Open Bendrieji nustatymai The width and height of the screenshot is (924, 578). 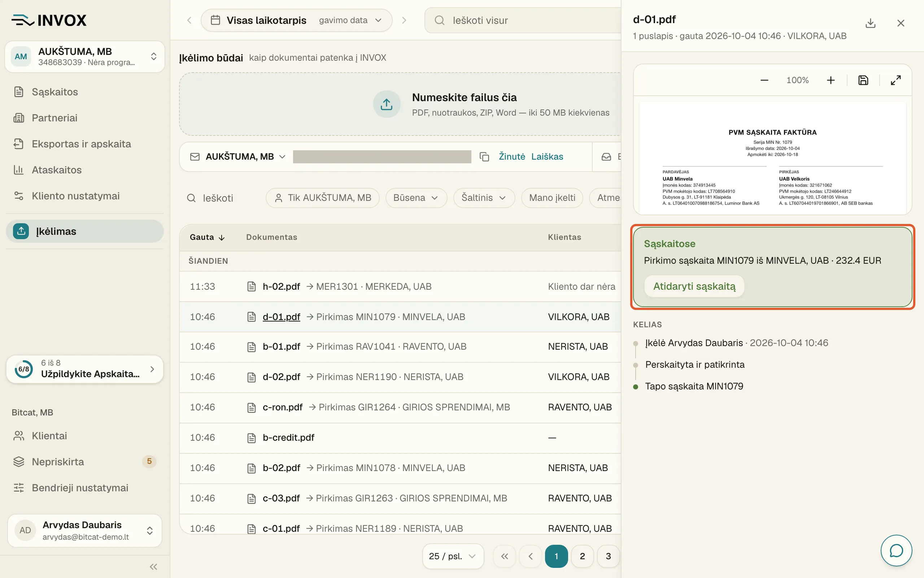[85, 488]
